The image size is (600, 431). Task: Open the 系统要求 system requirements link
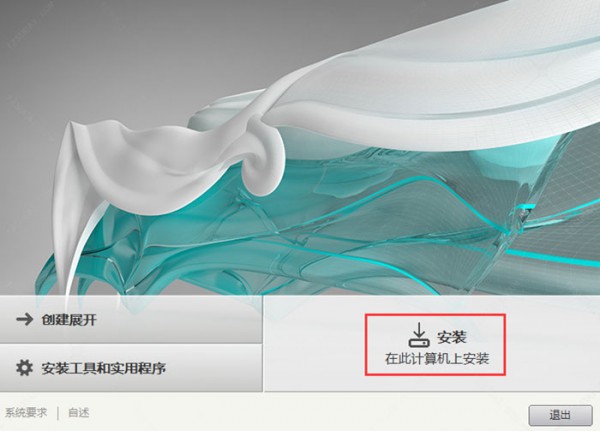point(26,412)
